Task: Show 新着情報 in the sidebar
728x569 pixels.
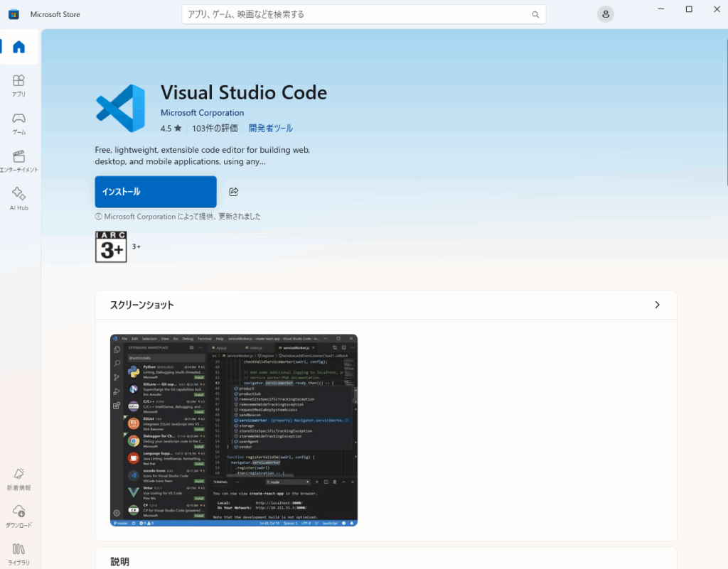Action: coord(19,479)
